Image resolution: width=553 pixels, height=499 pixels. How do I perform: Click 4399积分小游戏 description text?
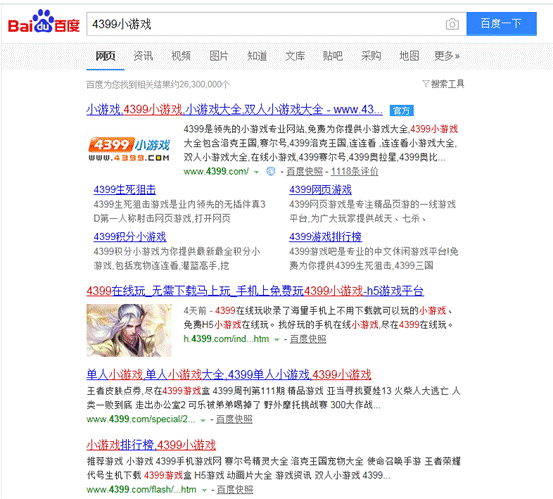coord(177,258)
